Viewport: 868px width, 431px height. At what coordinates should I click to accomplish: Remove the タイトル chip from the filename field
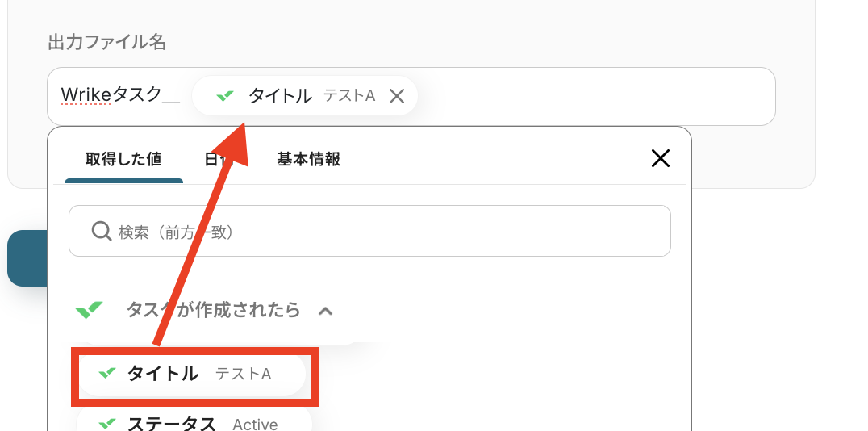click(x=396, y=97)
